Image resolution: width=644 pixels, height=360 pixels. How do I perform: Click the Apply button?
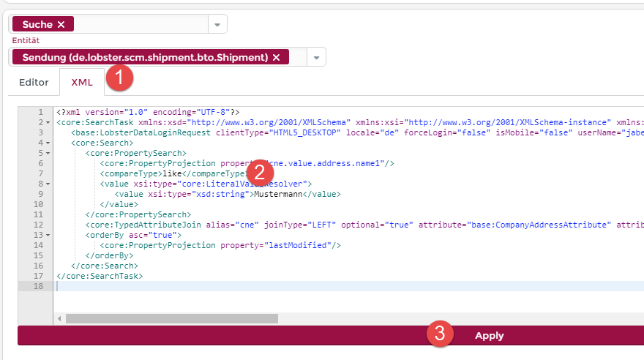(489, 335)
